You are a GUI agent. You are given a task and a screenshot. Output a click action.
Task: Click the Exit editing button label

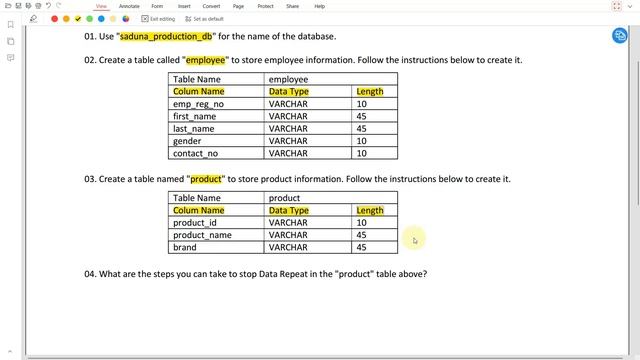click(162, 19)
